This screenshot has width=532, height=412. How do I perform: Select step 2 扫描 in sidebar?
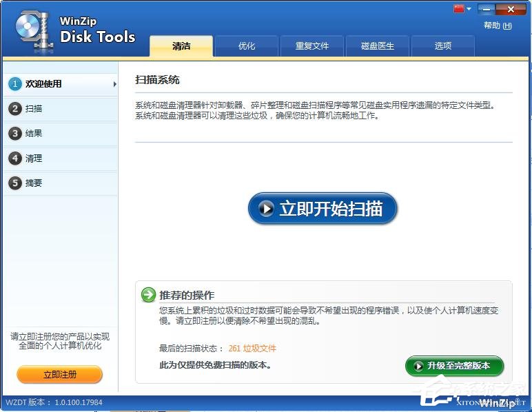coord(61,109)
